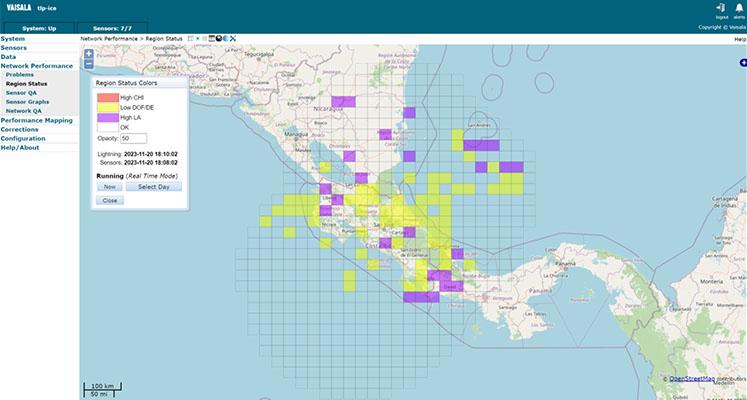Image resolution: width=747 pixels, height=400 pixels.
Task: Open alerts via the bell icon
Action: click(739, 7)
